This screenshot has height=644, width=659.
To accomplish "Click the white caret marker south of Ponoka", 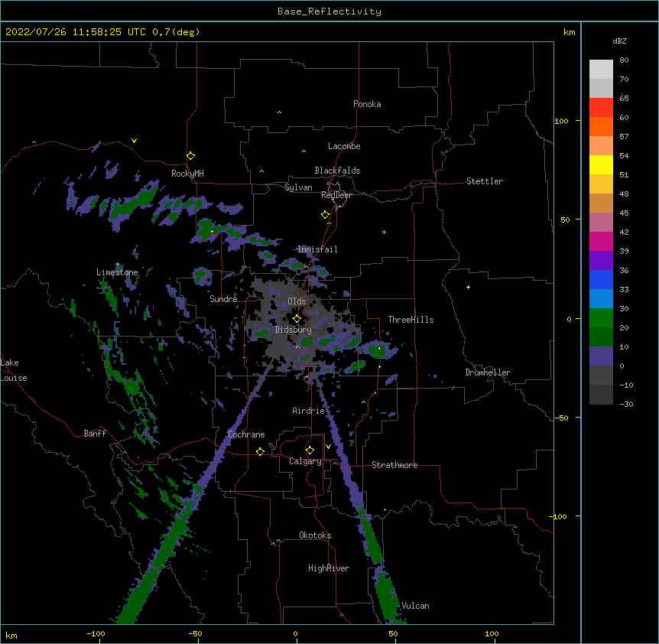I will [x=280, y=112].
